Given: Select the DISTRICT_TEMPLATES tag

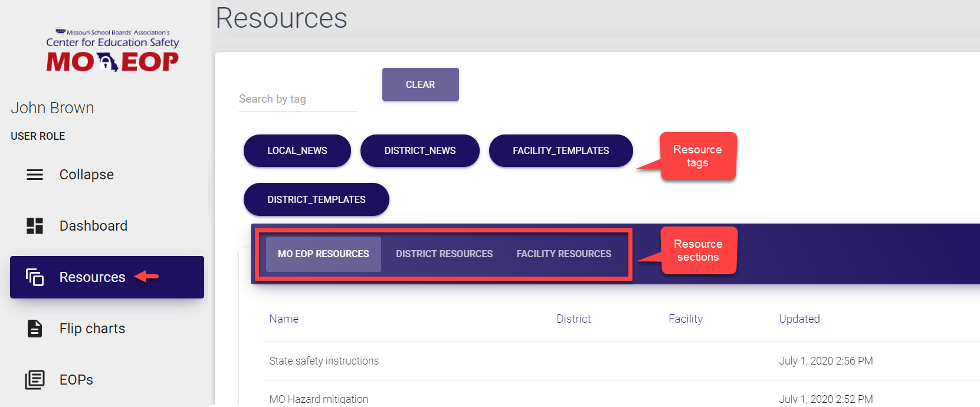Looking at the screenshot, I should coord(316,200).
